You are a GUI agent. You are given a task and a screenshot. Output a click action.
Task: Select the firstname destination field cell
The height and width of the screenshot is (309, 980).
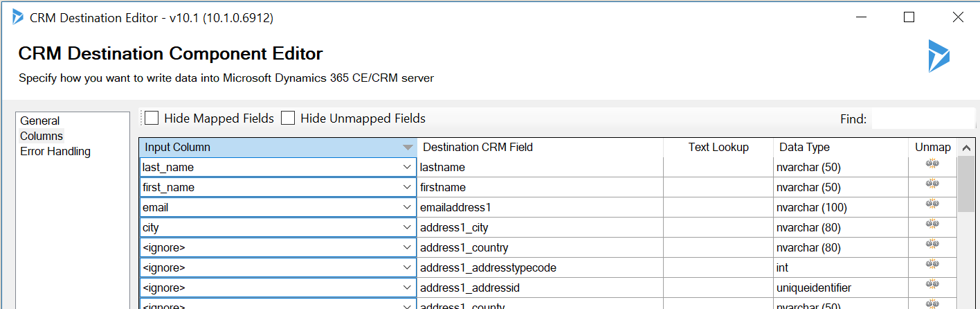point(540,187)
